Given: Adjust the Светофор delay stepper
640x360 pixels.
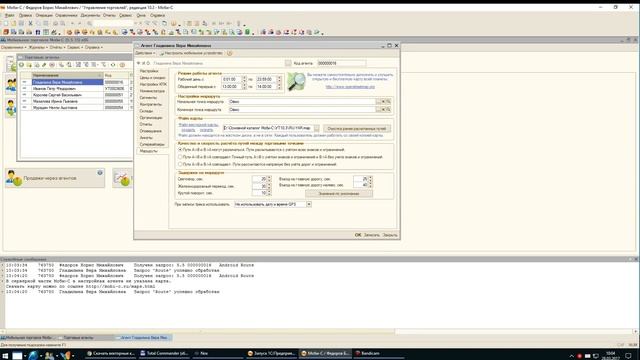Looking at the screenshot, I should [269, 179].
